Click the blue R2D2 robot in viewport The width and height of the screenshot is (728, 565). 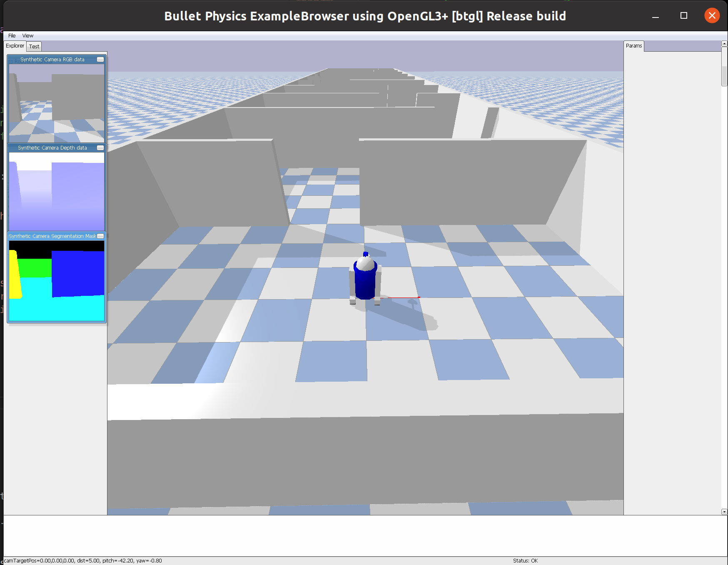[x=365, y=279]
